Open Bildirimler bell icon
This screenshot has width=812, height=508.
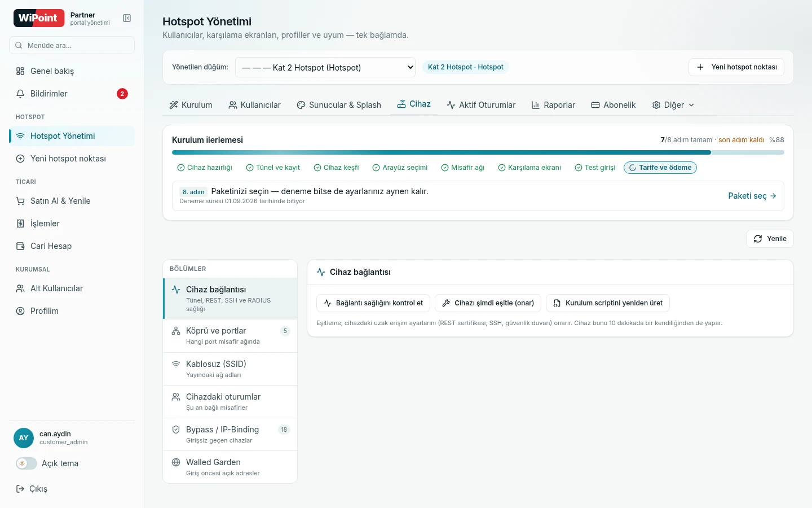pos(20,94)
